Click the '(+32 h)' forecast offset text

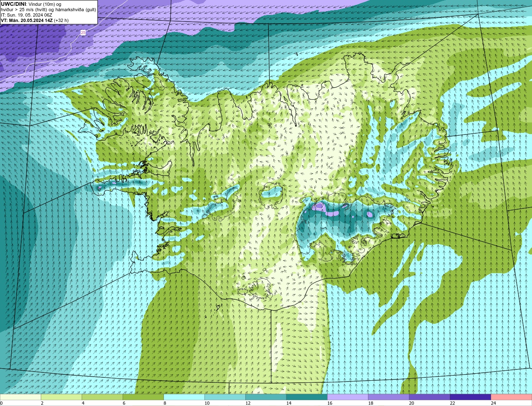pyautogui.click(x=61, y=20)
